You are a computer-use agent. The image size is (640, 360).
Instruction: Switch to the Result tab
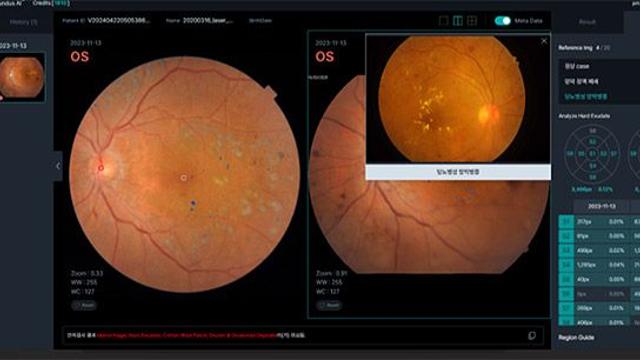[x=587, y=22]
